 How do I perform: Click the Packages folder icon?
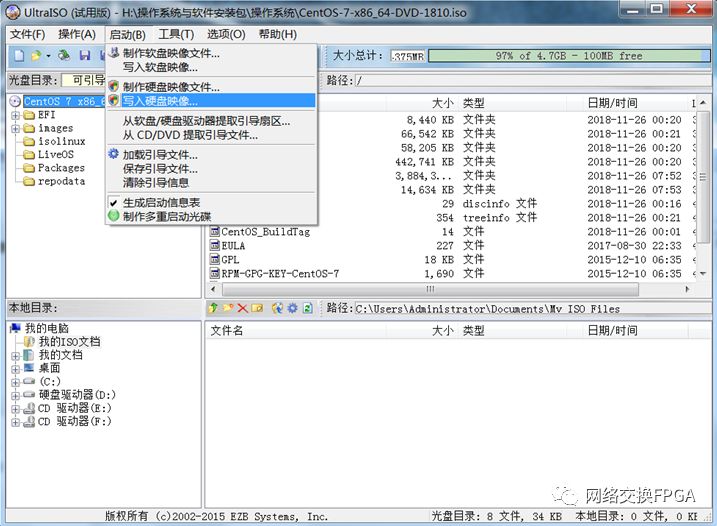point(29,168)
